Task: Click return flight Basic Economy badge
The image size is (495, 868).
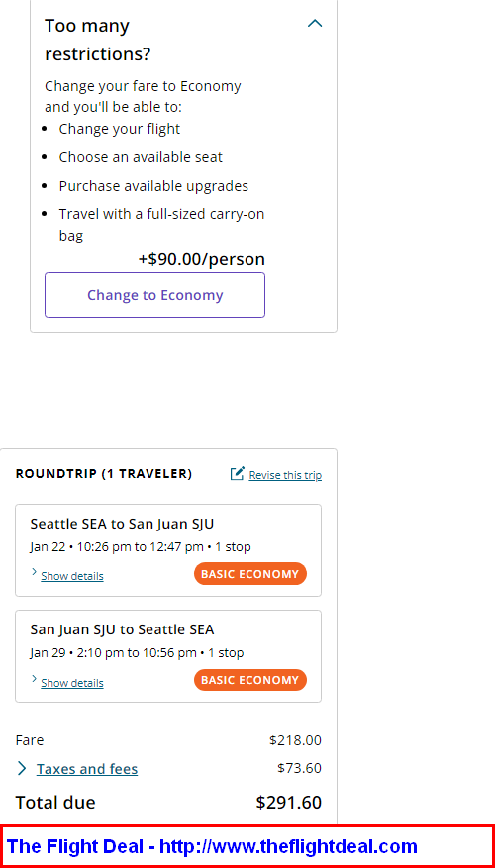Action: tap(250, 680)
